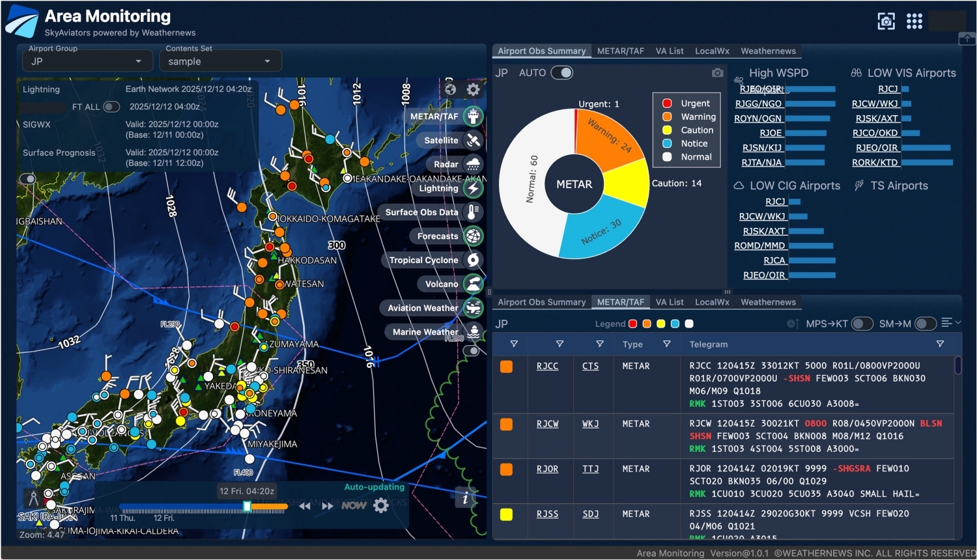Click the map timeline slider handle
The image size is (977, 560).
click(247, 506)
